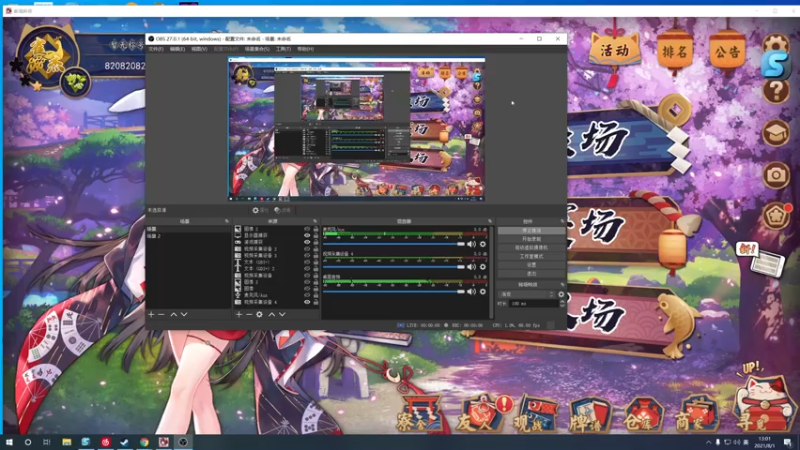Move selected source down with arrow
This screenshot has width=800, height=450.
tap(282, 314)
